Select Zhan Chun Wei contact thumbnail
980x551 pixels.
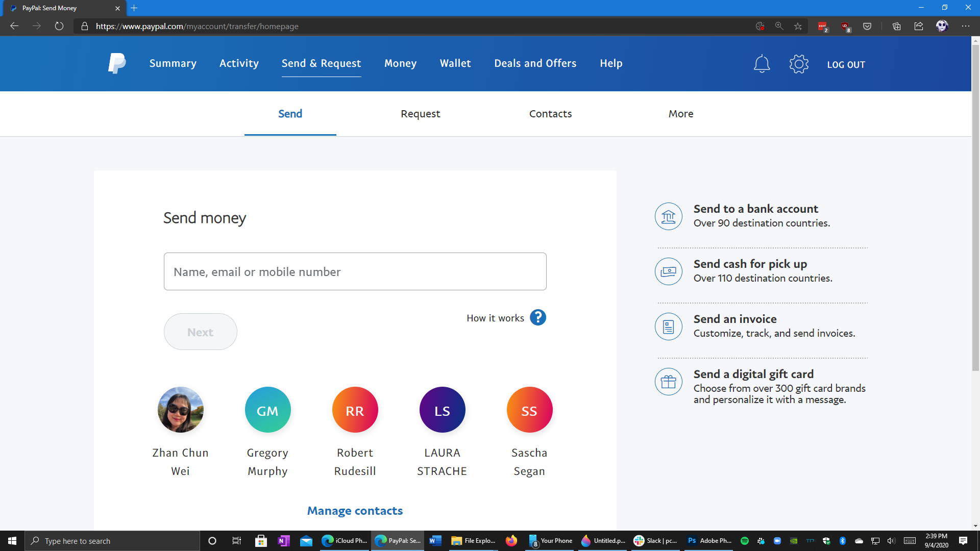coord(180,410)
